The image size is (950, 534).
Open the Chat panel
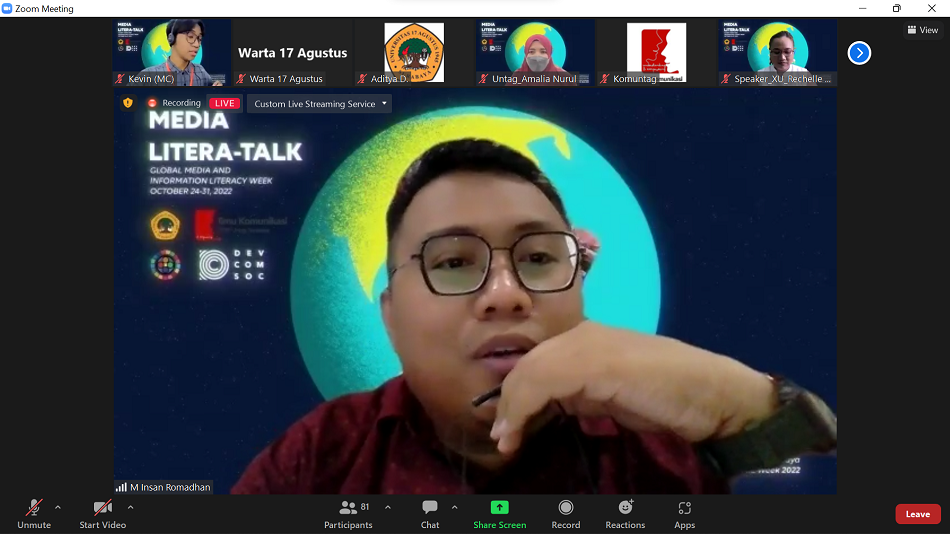pyautogui.click(x=430, y=514)
